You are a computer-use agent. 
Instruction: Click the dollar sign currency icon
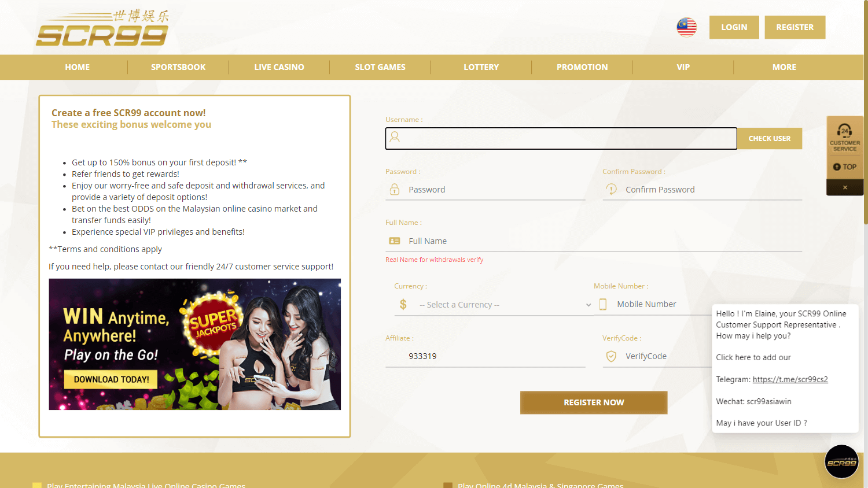(x=403, y=304)
